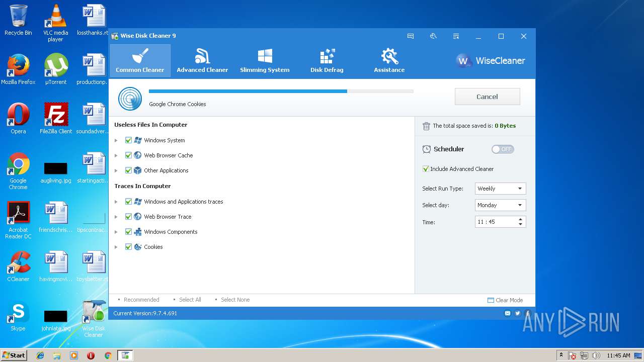
Task: Select the augliving.jpg desktop file
Action: tap(56, 172)
